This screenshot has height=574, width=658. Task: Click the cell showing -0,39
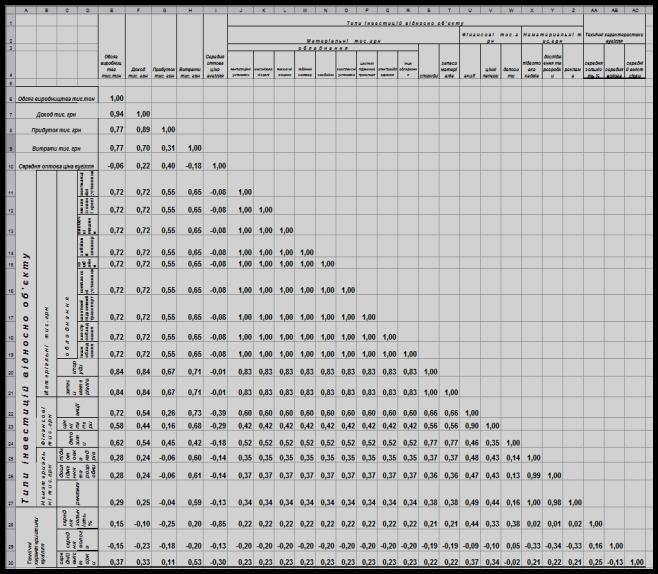coord(215,407)
